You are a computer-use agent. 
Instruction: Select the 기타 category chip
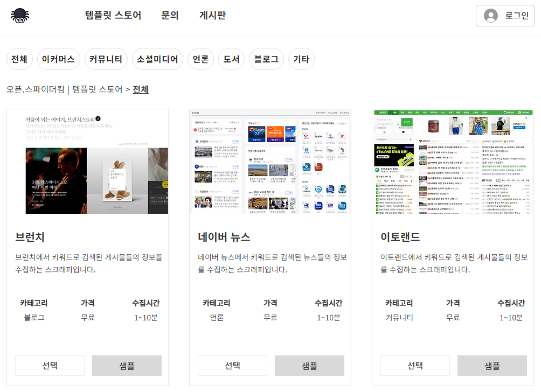[301, 59]
